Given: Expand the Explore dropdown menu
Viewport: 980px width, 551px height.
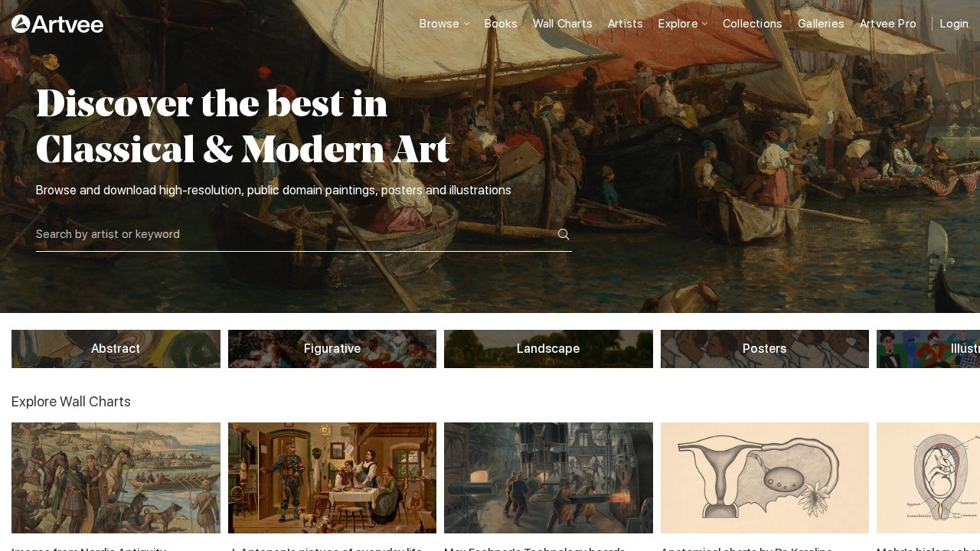Looking at the screenshot, I should [x=683, y=24].
